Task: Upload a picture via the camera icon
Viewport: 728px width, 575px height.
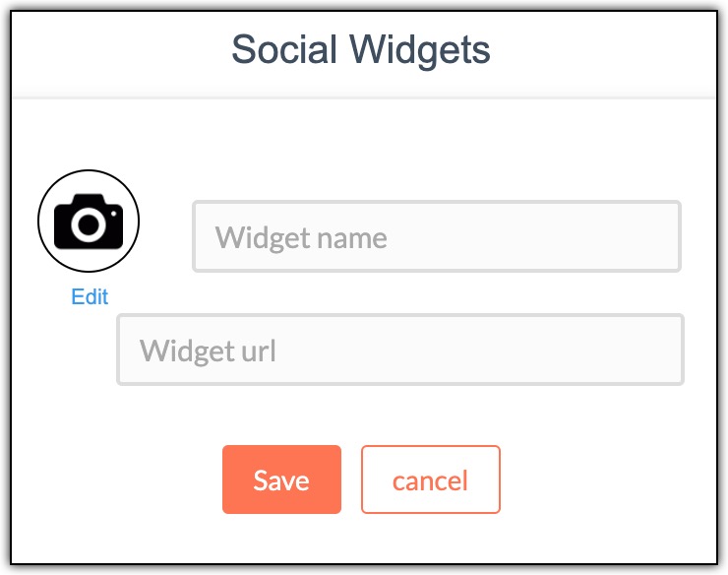Action: 89,222
